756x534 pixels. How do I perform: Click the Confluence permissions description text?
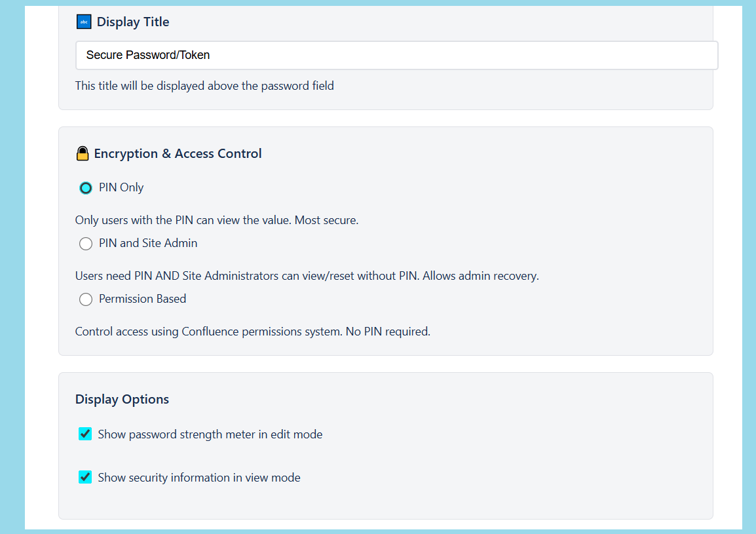click(252, 331)
